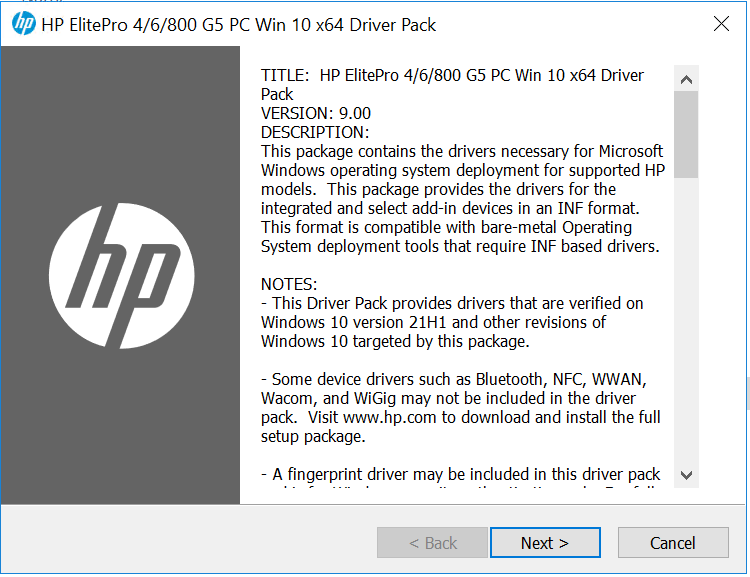
Task: Click the 'TITLE:' line in the description
Action: point(452,76)
